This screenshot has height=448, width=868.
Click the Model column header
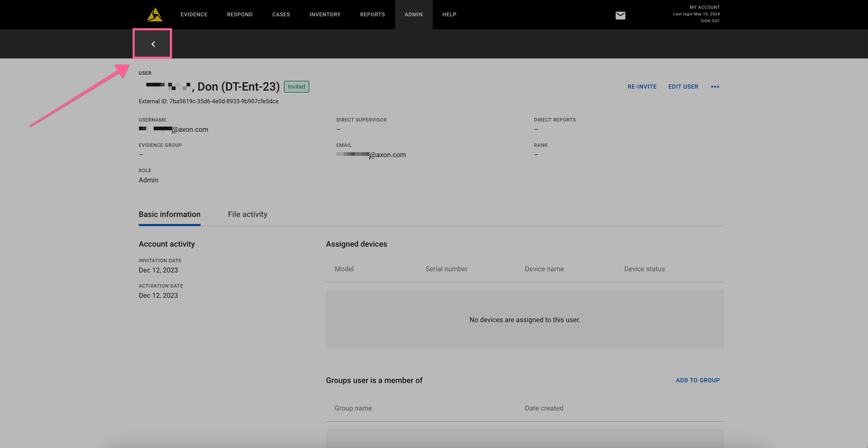click(x=344, y=269)
